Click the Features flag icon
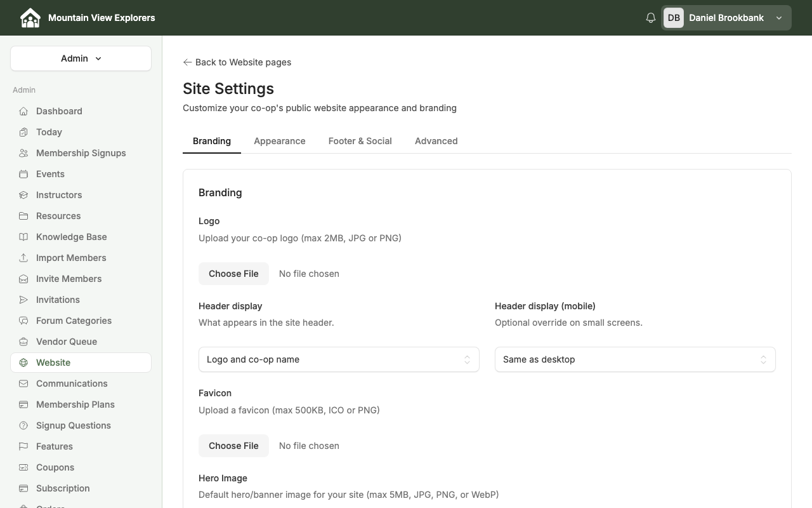The height and width of the screenshot is (508, 812). (x=23, y=446)
